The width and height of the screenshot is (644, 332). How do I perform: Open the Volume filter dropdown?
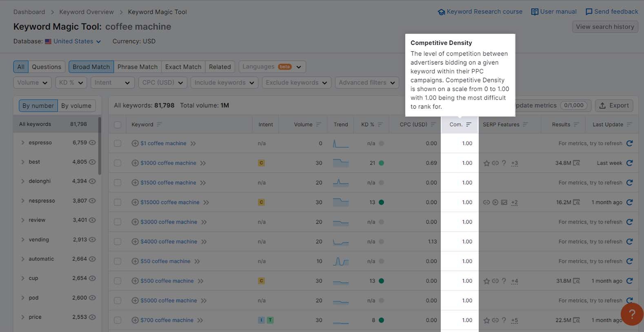coord(32,82)
